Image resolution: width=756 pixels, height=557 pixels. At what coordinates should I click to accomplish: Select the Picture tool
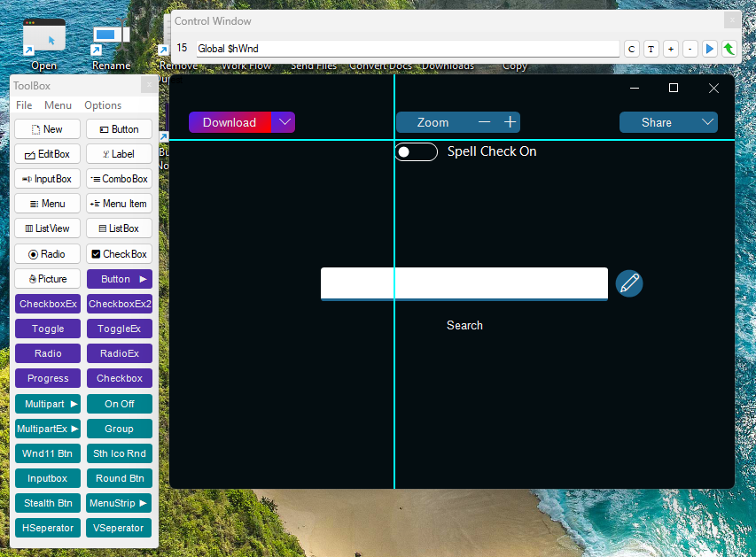click(47, 279)
